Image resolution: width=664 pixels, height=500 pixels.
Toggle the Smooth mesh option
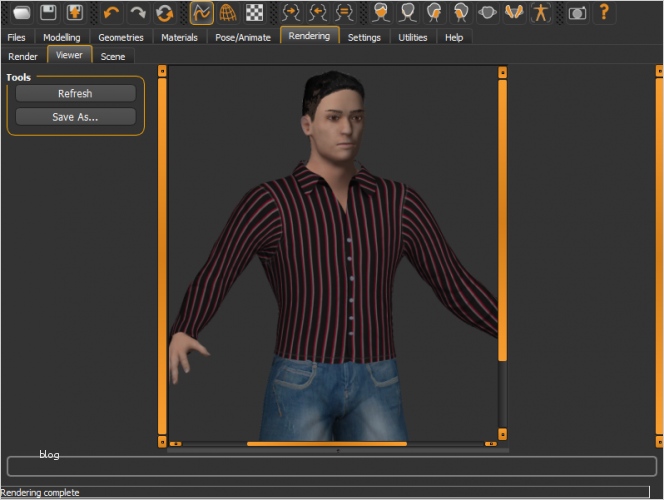[x=202, y=13]
